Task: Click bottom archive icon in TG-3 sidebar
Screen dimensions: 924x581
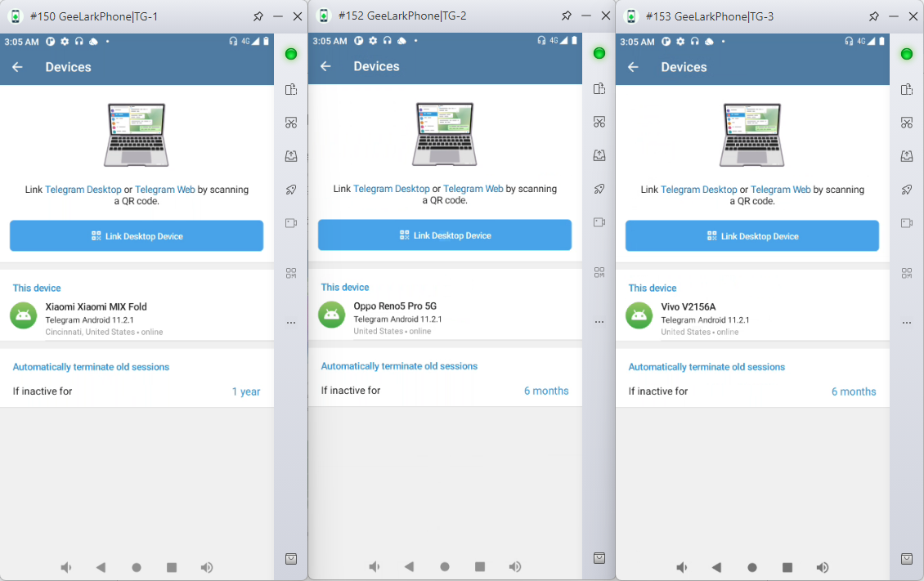Action: pos(907,559)
